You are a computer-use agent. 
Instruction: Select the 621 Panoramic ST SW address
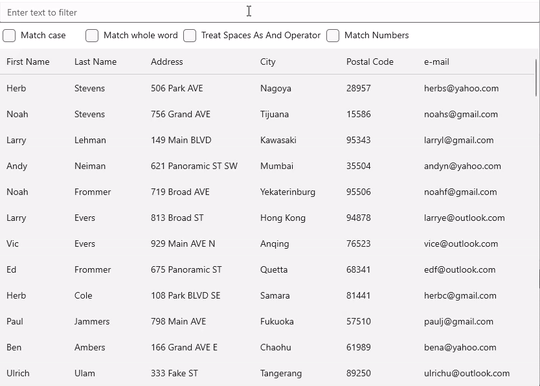194,166
